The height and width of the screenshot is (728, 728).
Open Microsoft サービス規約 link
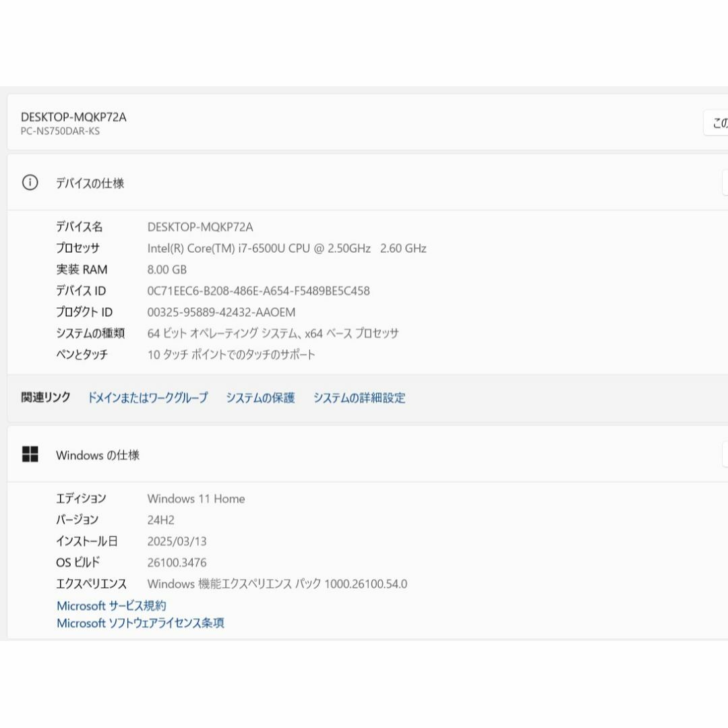click(x=111, y=606)
